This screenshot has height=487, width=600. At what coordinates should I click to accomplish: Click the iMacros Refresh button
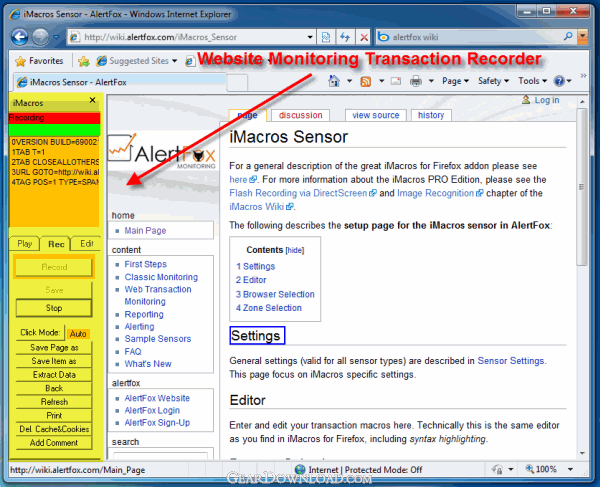[x=54, y=402]
